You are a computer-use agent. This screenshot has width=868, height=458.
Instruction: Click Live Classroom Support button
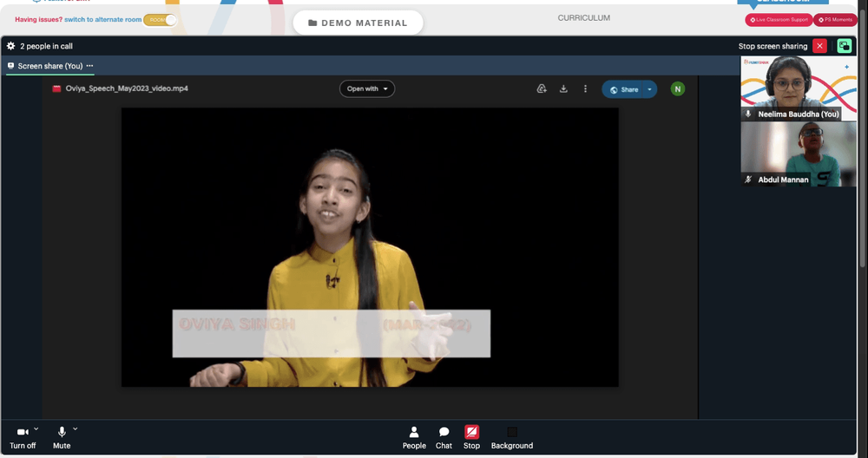click(x=779, y=20)
